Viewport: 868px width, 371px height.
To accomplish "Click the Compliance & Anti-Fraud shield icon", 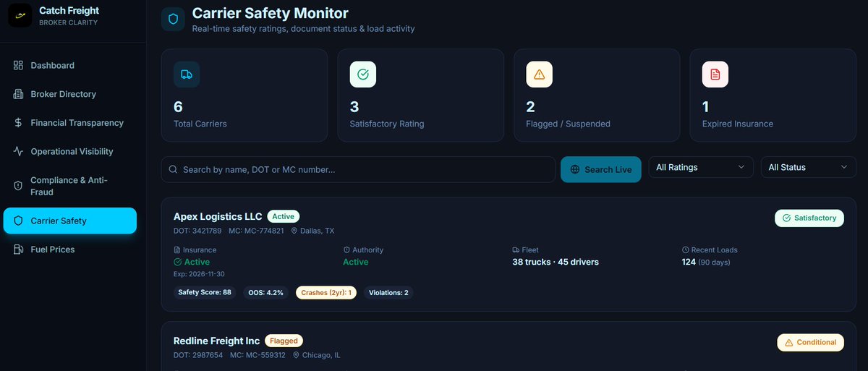I will [x=18, y=186].
